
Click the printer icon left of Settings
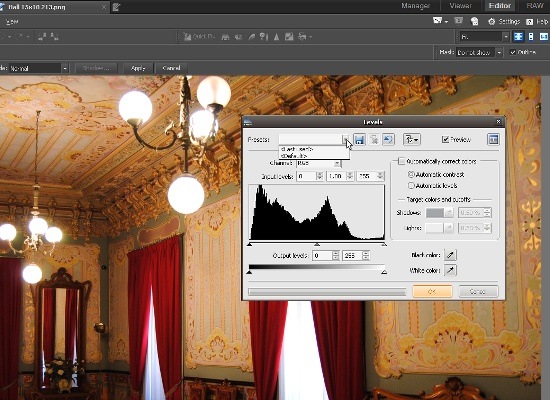point(474,21)
